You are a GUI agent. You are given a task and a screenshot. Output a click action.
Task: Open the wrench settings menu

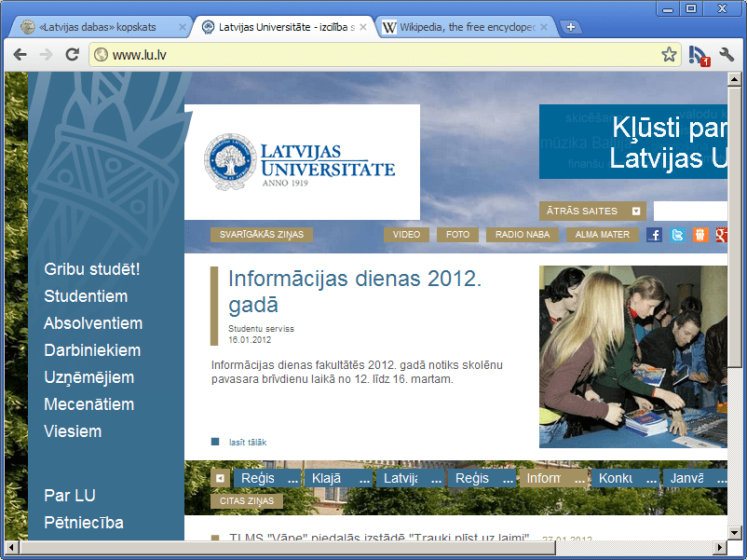coord(727,55)
